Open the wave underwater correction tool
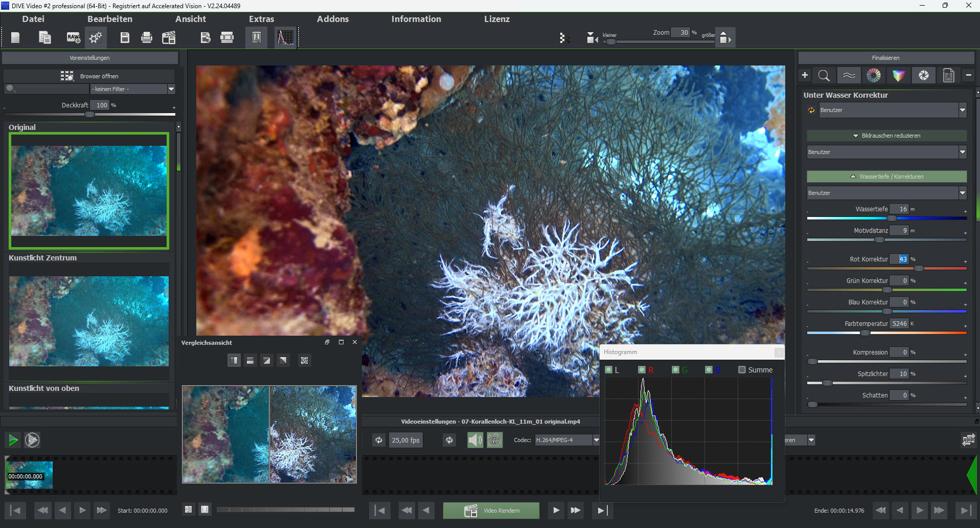Screen dimensions: 980x528 849,76
